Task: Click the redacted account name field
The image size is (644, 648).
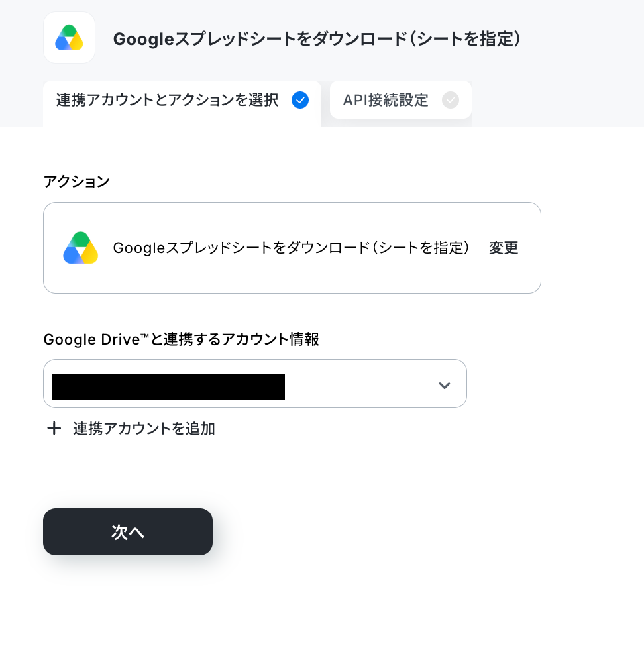Action: pyautogui.click(x=169, y=387)
